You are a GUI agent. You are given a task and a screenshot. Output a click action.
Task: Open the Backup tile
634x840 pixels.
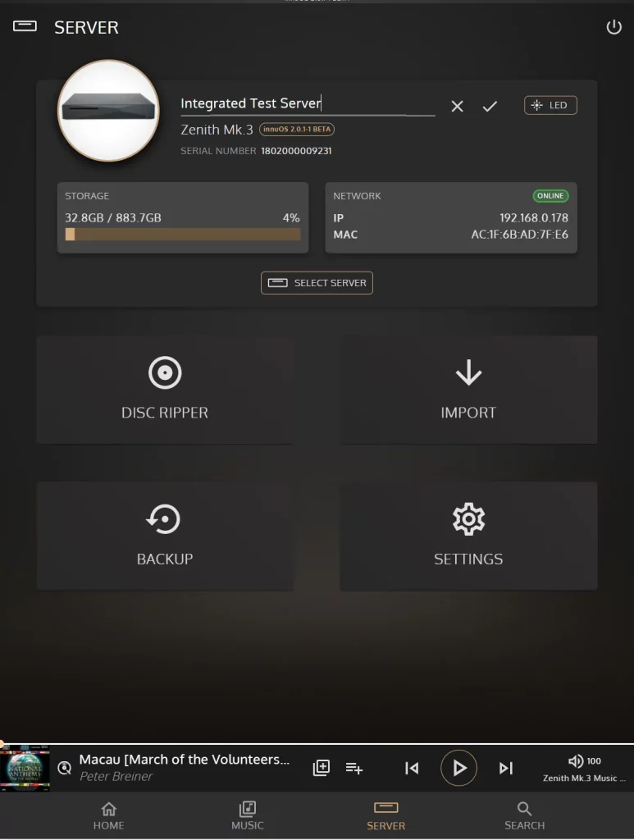(x=165, y=536)
